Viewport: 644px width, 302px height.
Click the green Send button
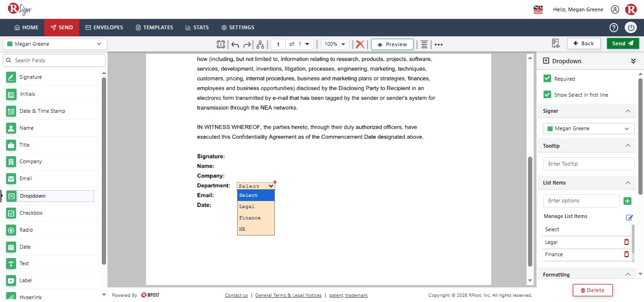tap(623, 43)
